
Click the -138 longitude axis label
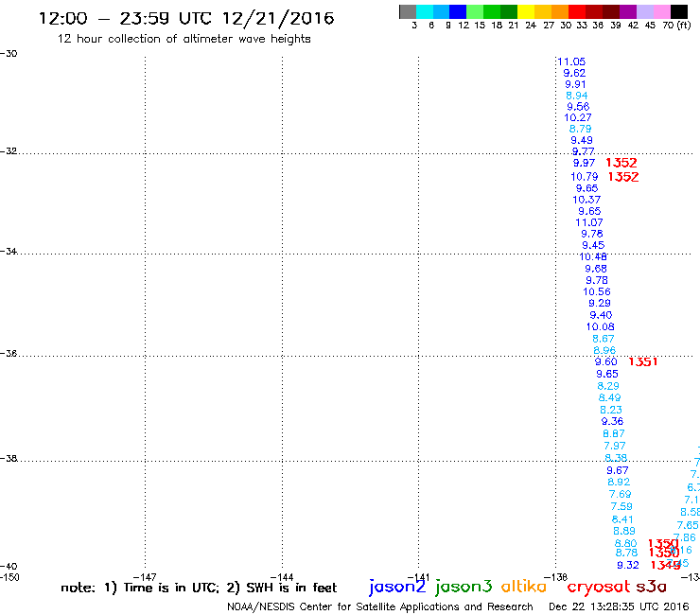(x=556, y=577)
